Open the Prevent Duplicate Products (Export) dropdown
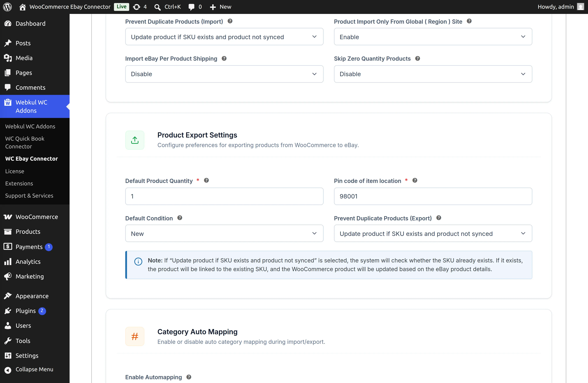Viewport: 588px width, 383px height. [433, 233]
